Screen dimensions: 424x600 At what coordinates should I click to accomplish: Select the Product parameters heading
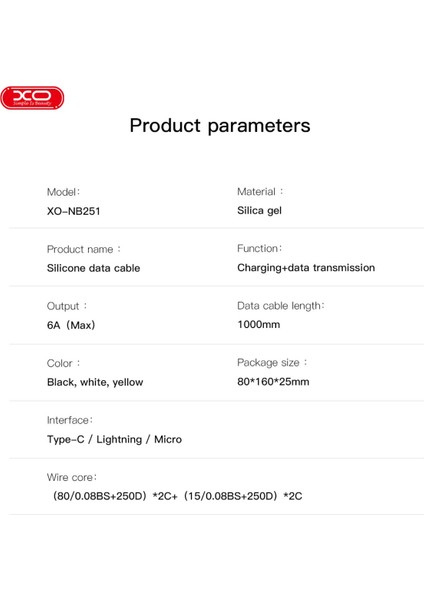(x=220, y=126)
